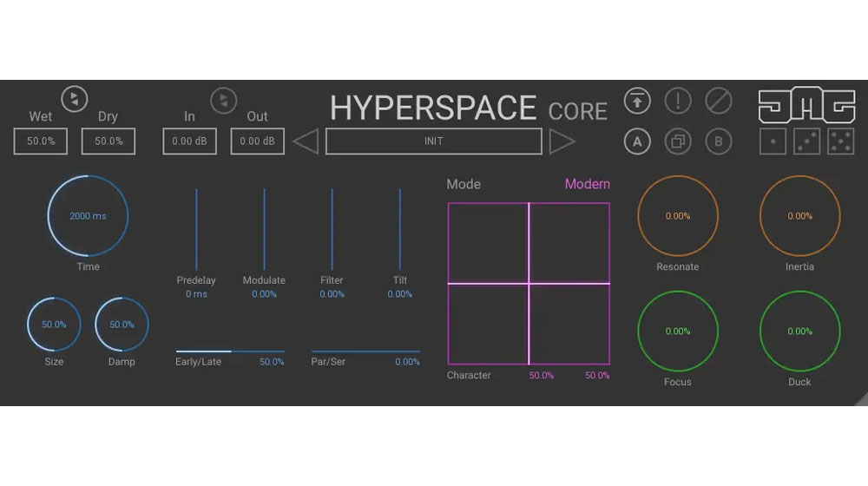The image size is (868, 486).
Task: Click the JMG logo
Action: (806, 105)
